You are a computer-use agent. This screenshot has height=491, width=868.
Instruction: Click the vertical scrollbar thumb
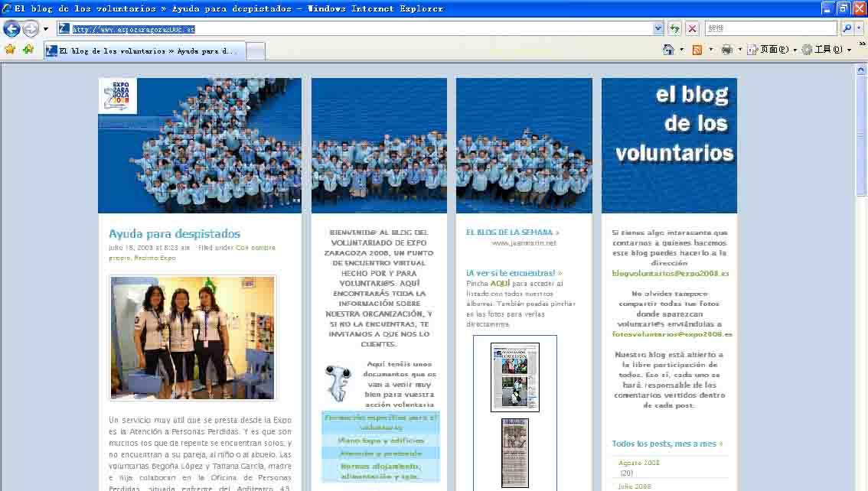[861, 135]
